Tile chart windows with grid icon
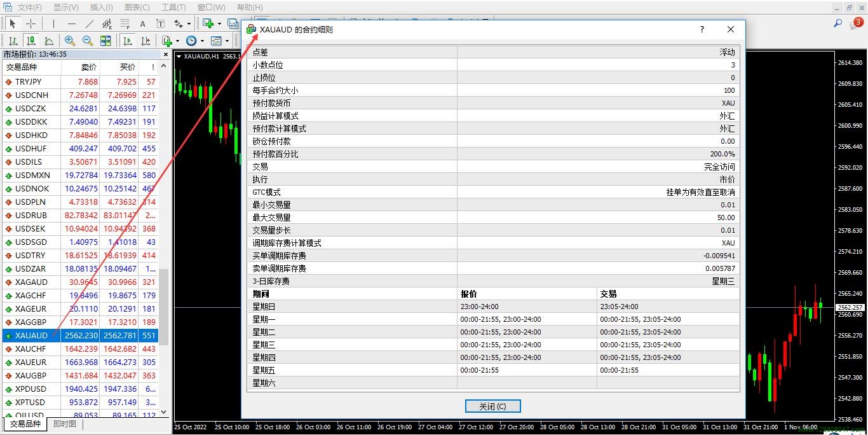The image size is (868, 435). pyautogui.click(x=105, y=41)
